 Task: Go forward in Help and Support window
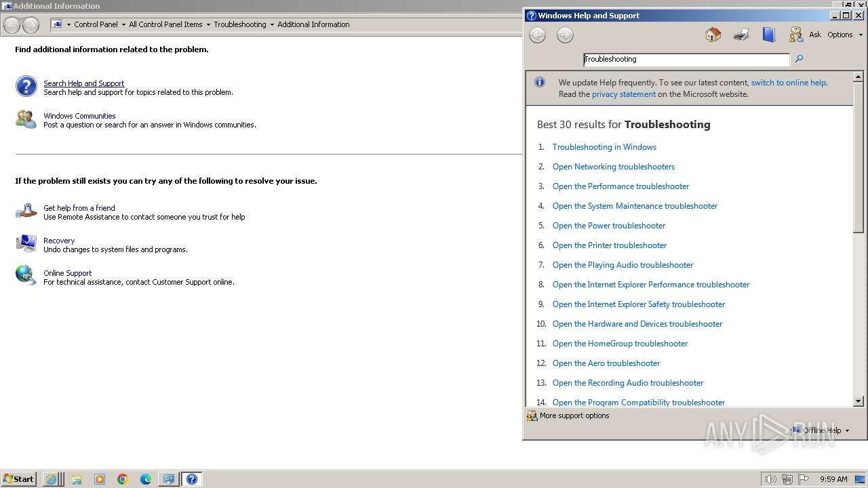click(x=565, y=35)
